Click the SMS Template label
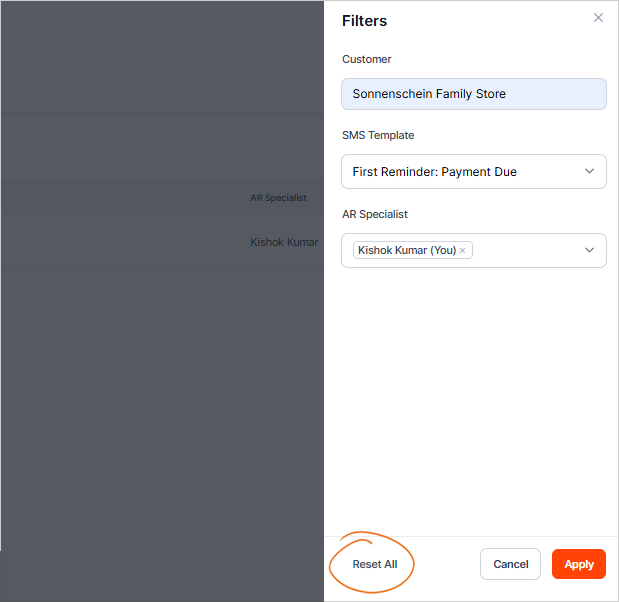 [x=377, y=135]
